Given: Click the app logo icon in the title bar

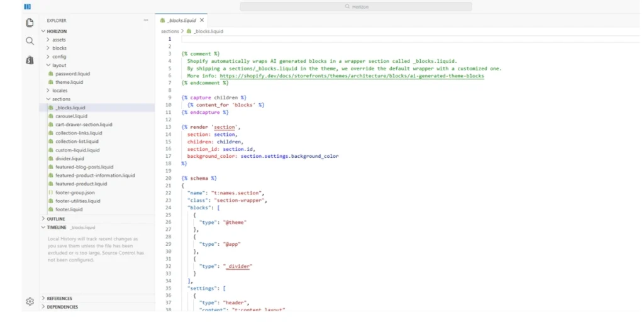Looking at the screenshot, I should coord(28,6).
